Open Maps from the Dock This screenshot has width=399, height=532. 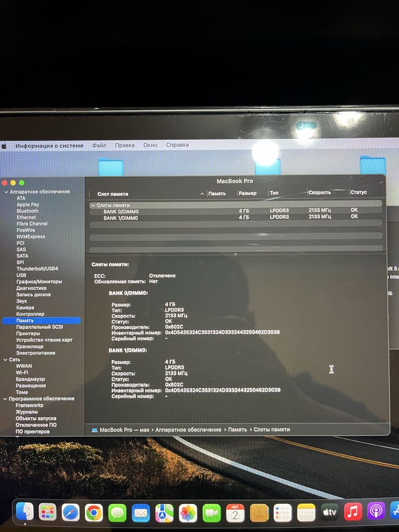(x=164, y=513)
